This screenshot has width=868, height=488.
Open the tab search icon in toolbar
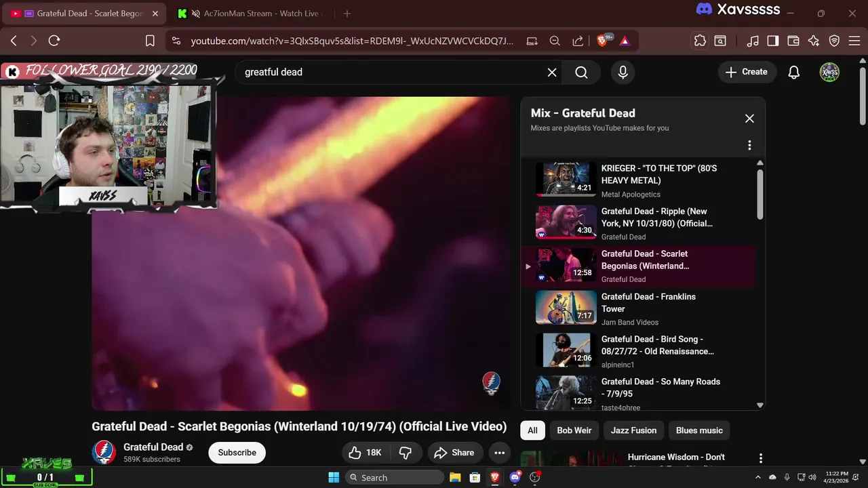click(720, 41)
